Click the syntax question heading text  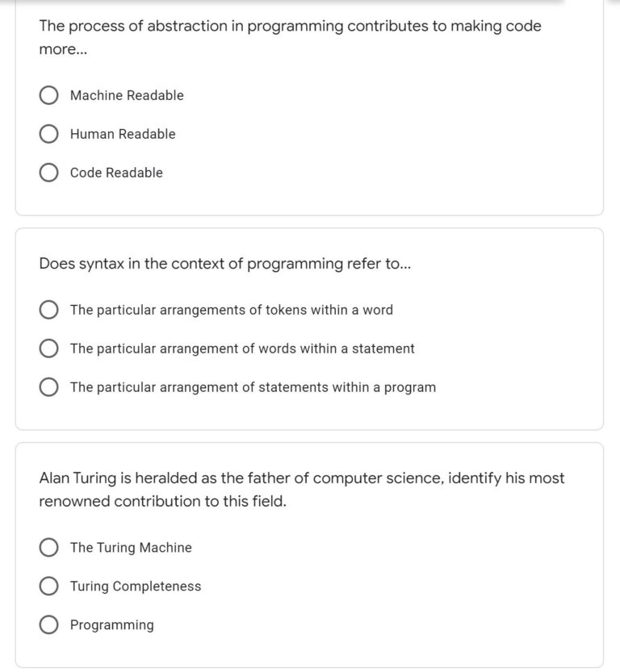225,264
